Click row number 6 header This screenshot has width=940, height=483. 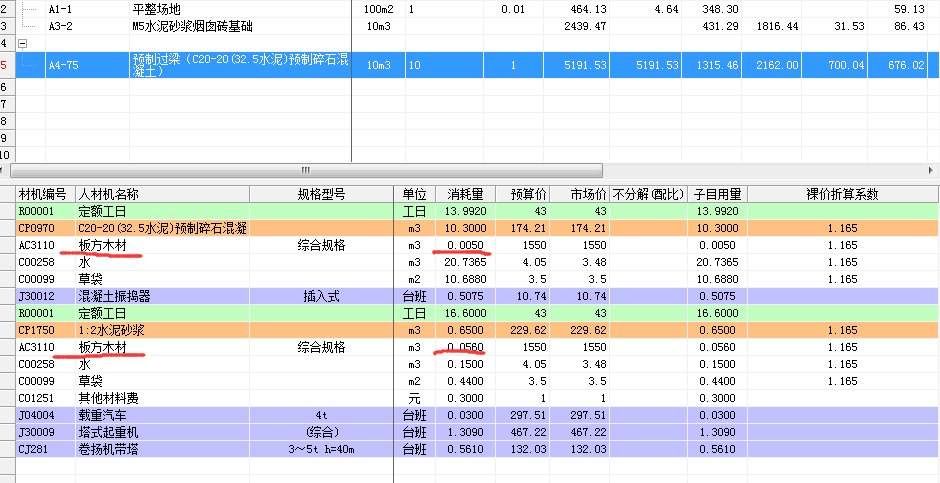click(7, 87)
